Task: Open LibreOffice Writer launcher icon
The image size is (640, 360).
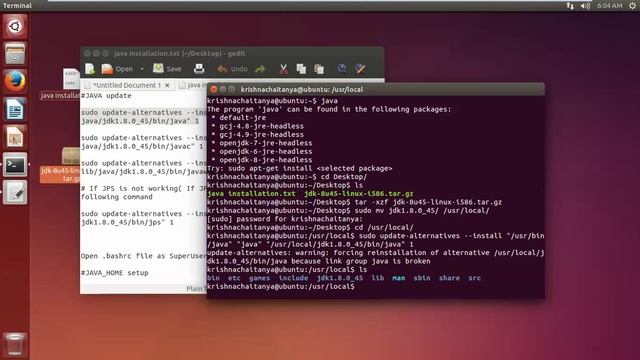Action: [15, 109]
